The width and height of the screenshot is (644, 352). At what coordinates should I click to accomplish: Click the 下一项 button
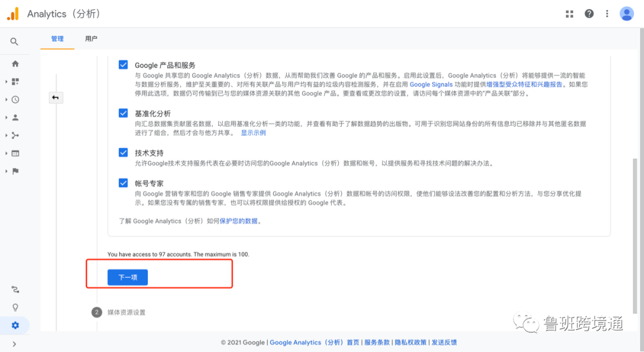pos(127,277)
